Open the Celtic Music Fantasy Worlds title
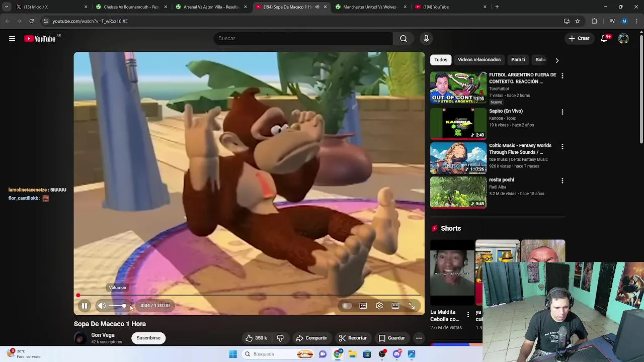The height and width of the screenshot is (362, 644). 520,149
